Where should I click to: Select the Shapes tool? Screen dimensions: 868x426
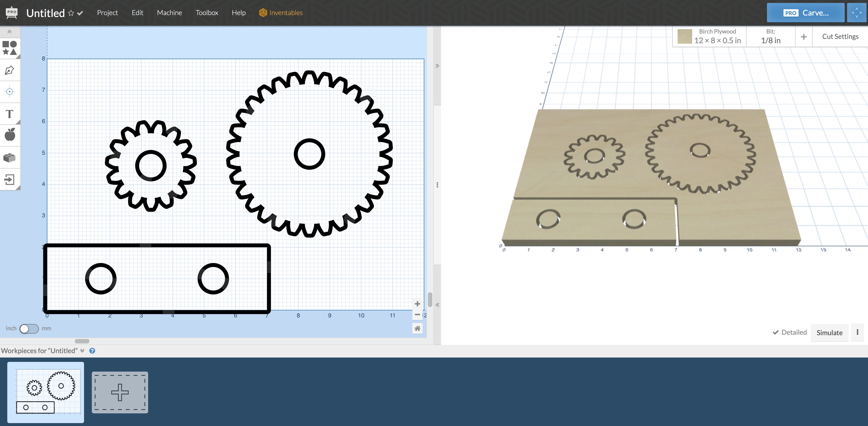coord(10,48)
